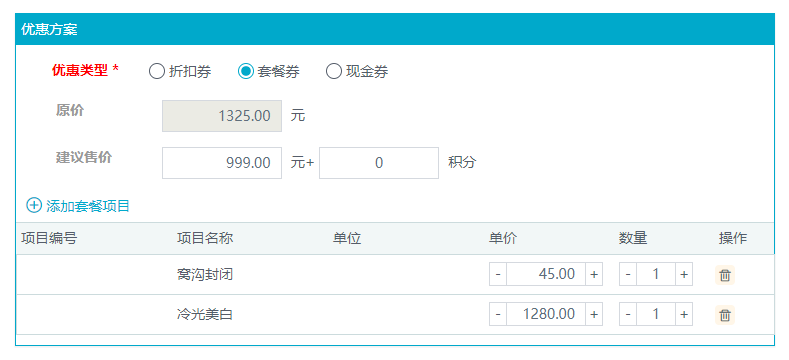789x360 pixels.
Task: Click the 操作 column header
Action: click(733, 238)
